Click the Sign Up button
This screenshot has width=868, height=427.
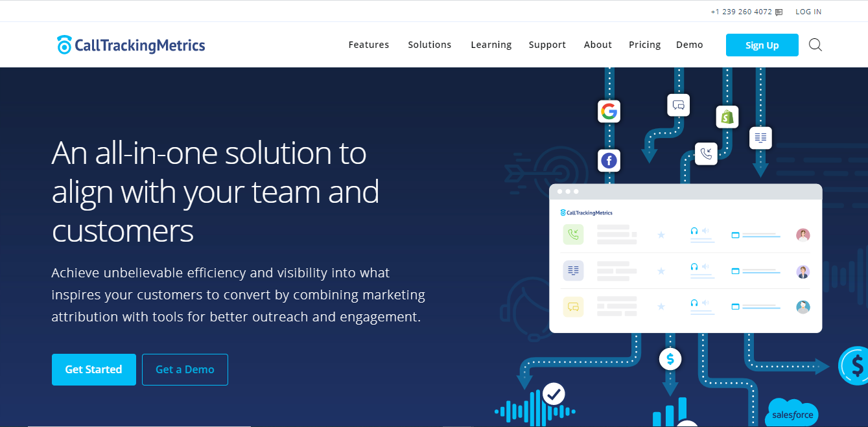coord(762,45)
